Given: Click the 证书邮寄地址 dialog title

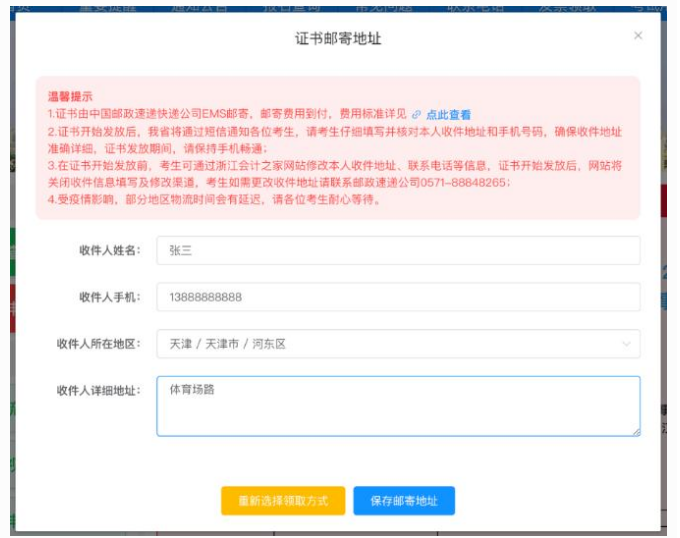Looking at the screenshot, I should (338, 39).
